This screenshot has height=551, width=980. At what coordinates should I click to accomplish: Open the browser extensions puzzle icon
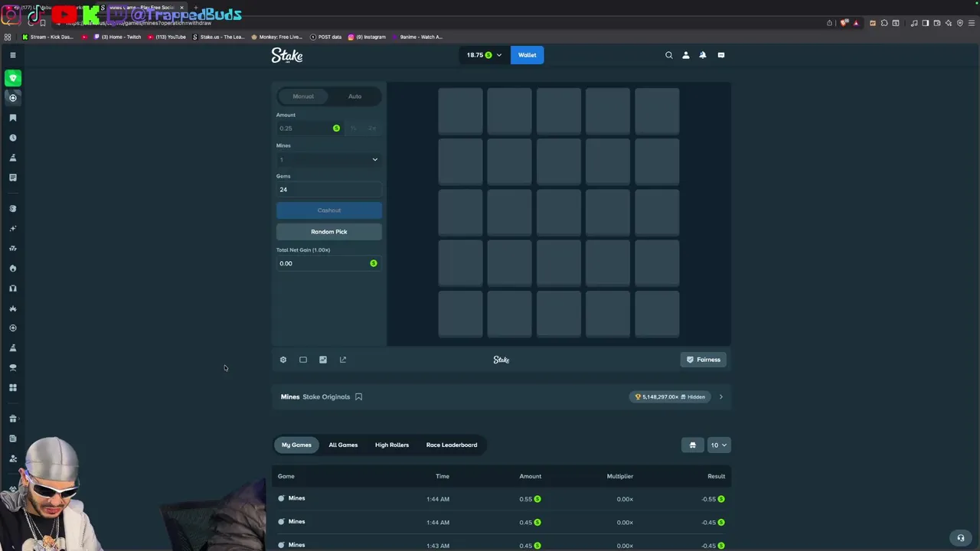[884, 23]
